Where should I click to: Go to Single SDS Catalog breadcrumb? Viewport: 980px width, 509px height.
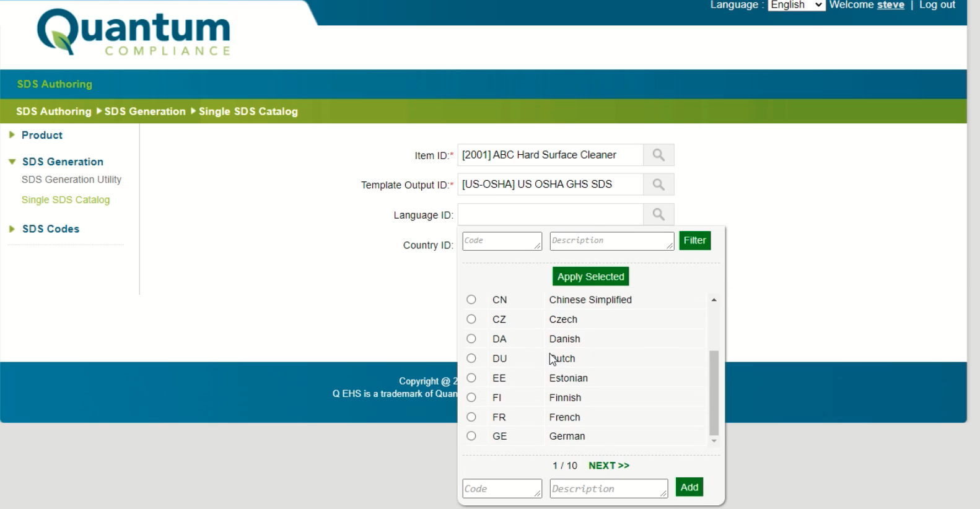tap(248, 111)
